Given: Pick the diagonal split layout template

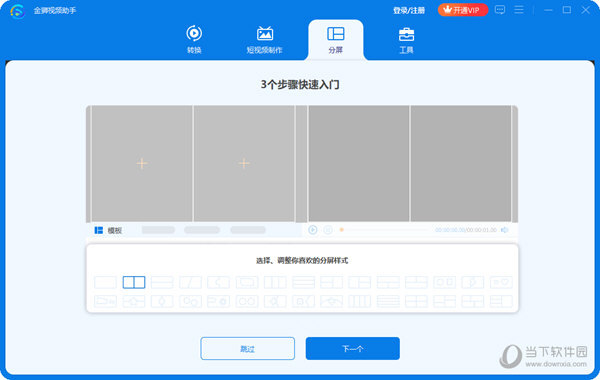Looking at the screenshot, I should point(190,282).
